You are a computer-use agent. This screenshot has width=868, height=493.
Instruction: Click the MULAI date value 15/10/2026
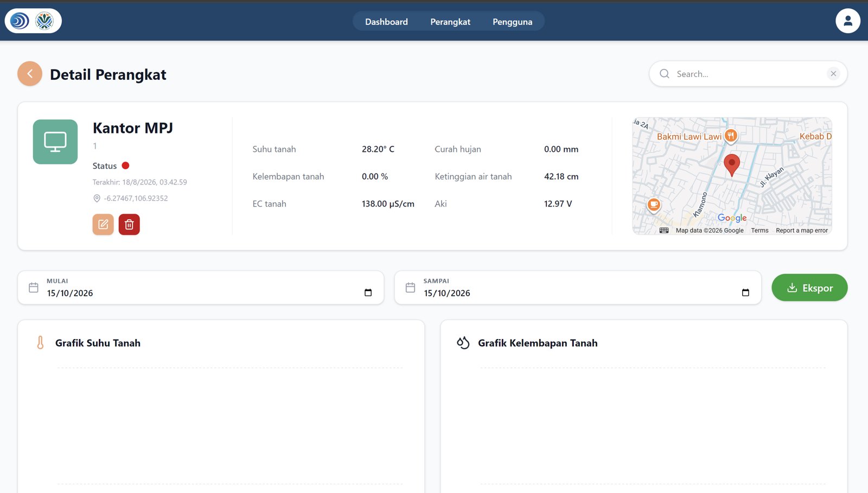[x=70, y=293]
